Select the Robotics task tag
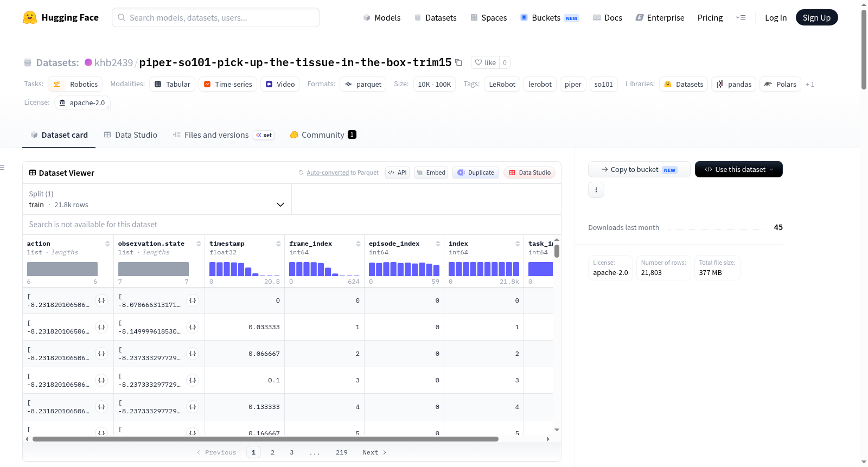Viewport: 868px width, 467px height. click(x=75, y=84)
